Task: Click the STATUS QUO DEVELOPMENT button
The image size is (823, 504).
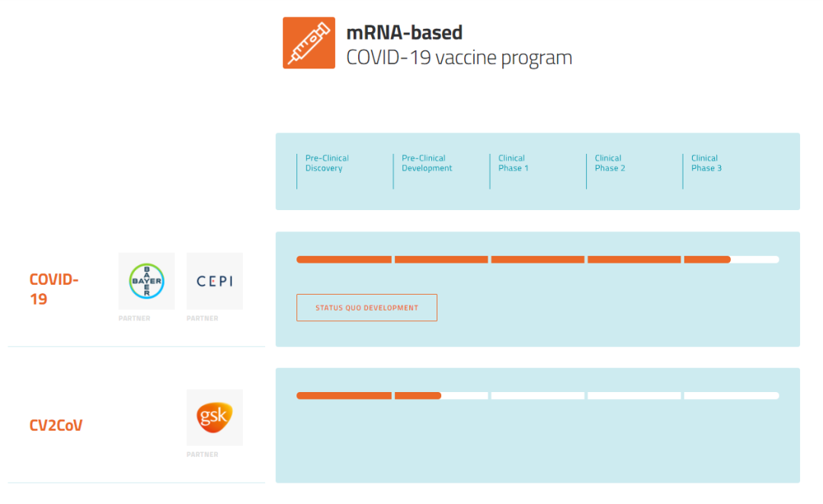Action: 367,308
